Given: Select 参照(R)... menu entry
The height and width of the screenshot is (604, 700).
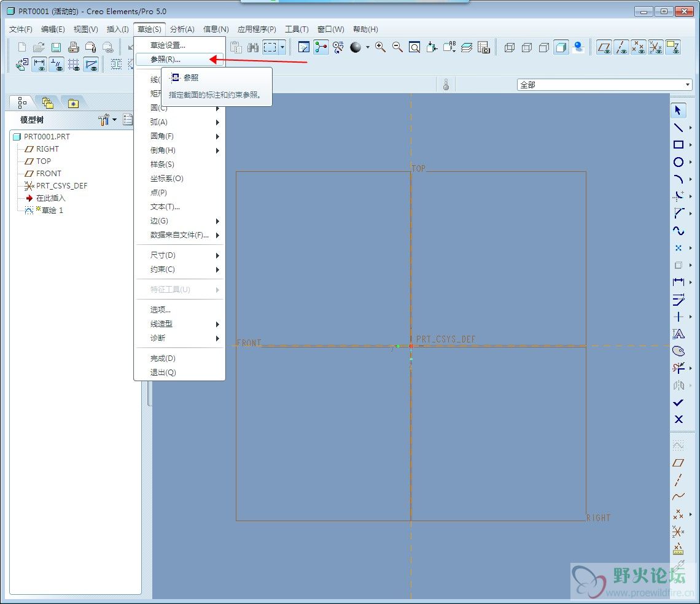Looking at the screenshot, I should 179,59.
